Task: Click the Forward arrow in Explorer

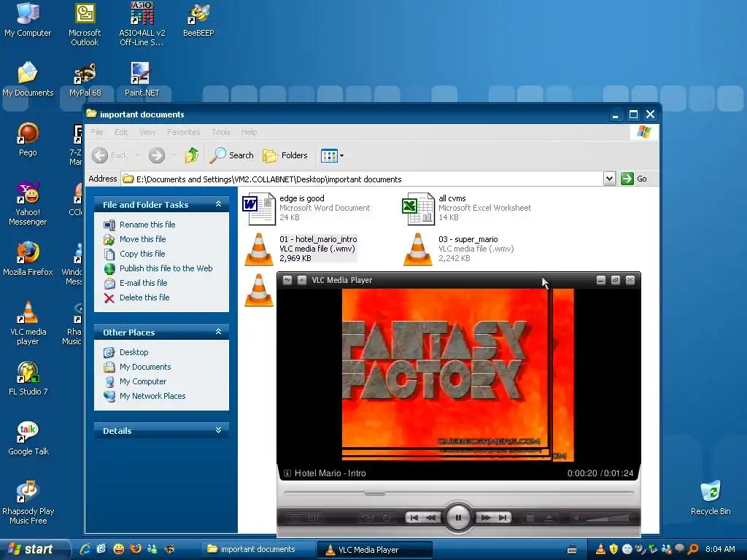Action: (157, 155)
